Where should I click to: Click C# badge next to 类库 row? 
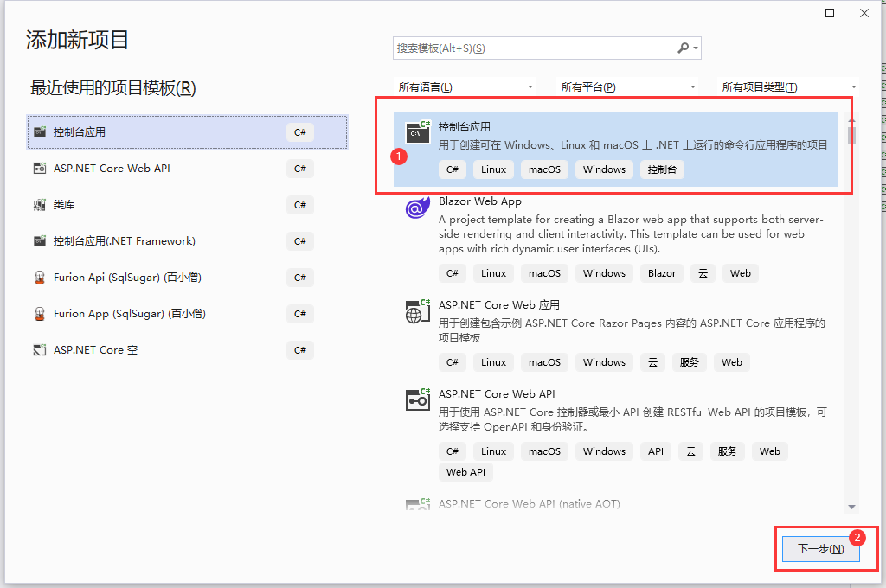click(x=300, y=204)
